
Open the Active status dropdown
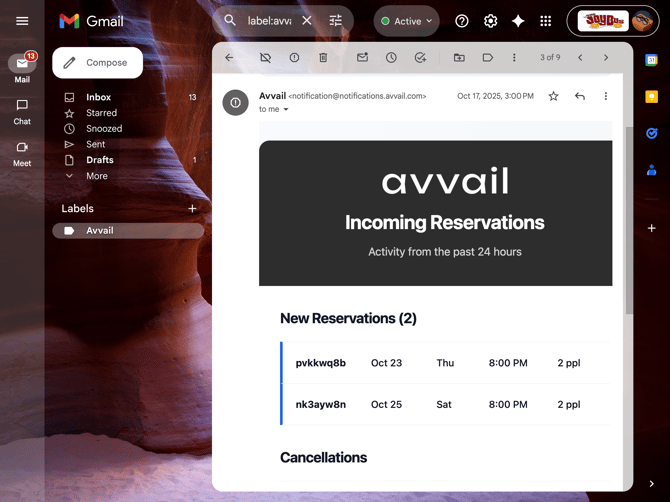click(406, 21)
